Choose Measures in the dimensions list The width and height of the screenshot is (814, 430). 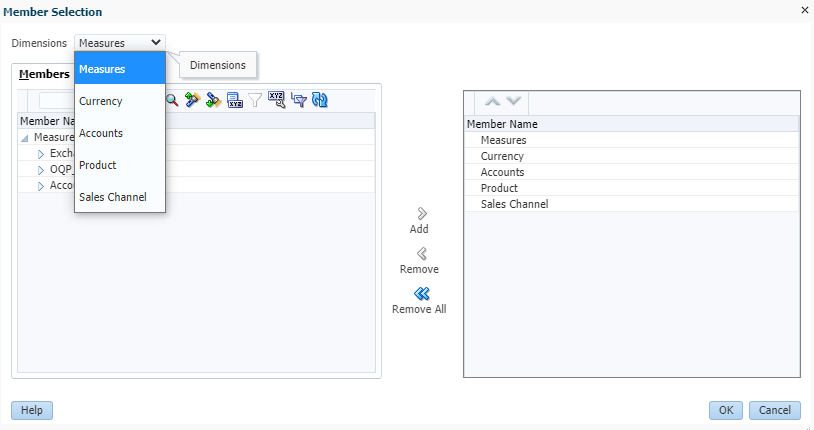[x=120, y=69]
